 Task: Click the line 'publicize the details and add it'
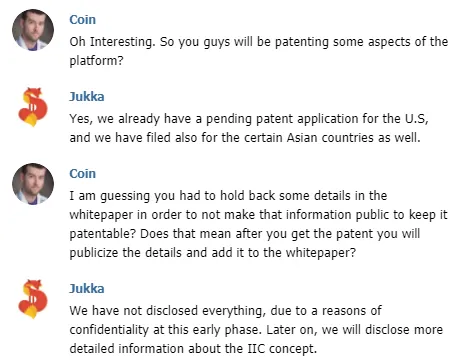click(x=213, y=253)
